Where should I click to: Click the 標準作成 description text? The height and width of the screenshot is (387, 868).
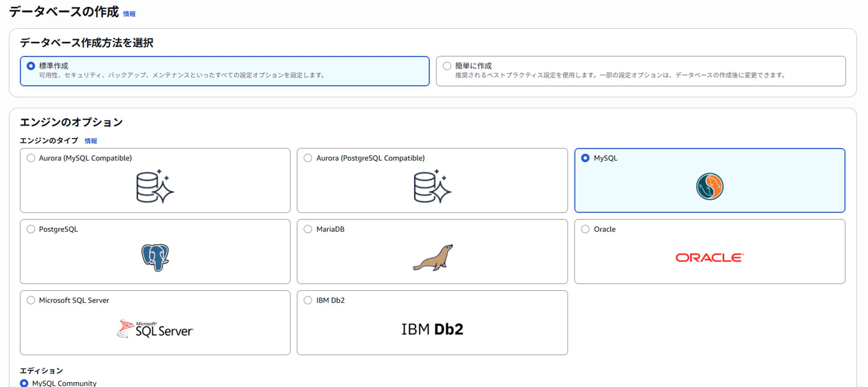[x=182, y=75]
